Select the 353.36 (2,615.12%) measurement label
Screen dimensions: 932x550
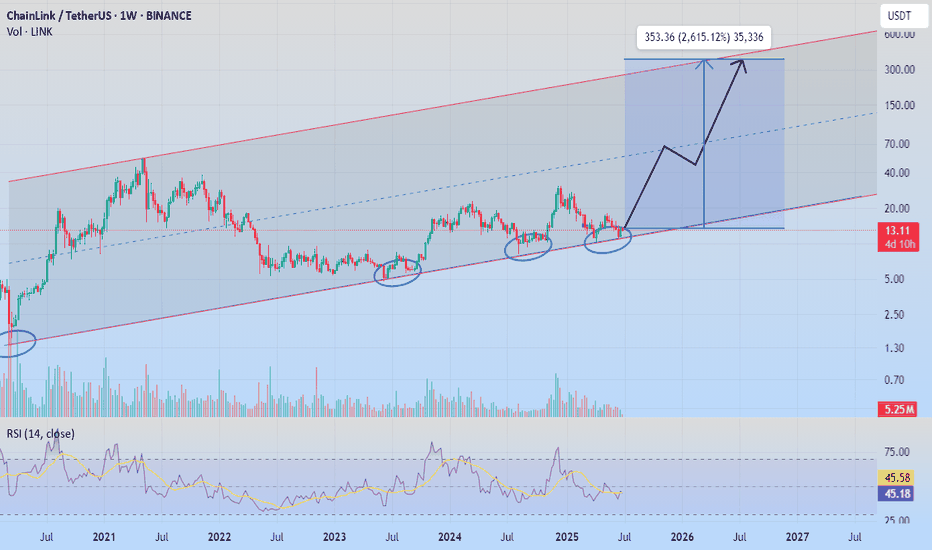click(x=704, y=37)
